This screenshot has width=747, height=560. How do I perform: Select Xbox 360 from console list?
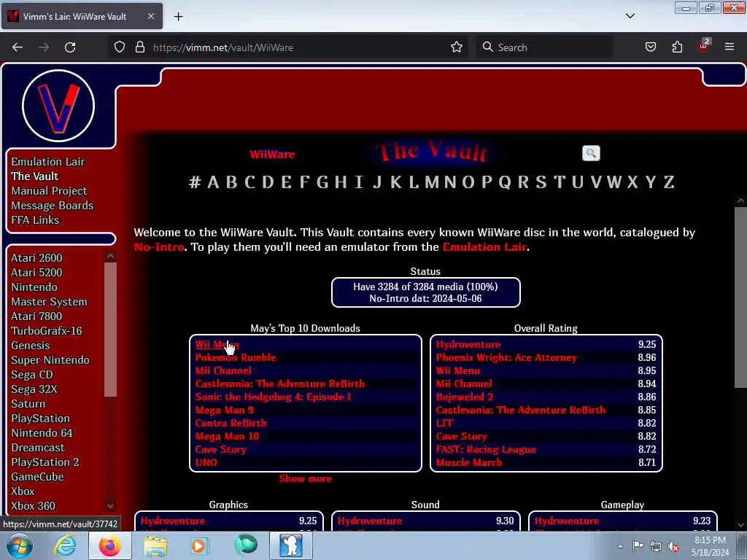pyautogui.click(x=33, y=506)
